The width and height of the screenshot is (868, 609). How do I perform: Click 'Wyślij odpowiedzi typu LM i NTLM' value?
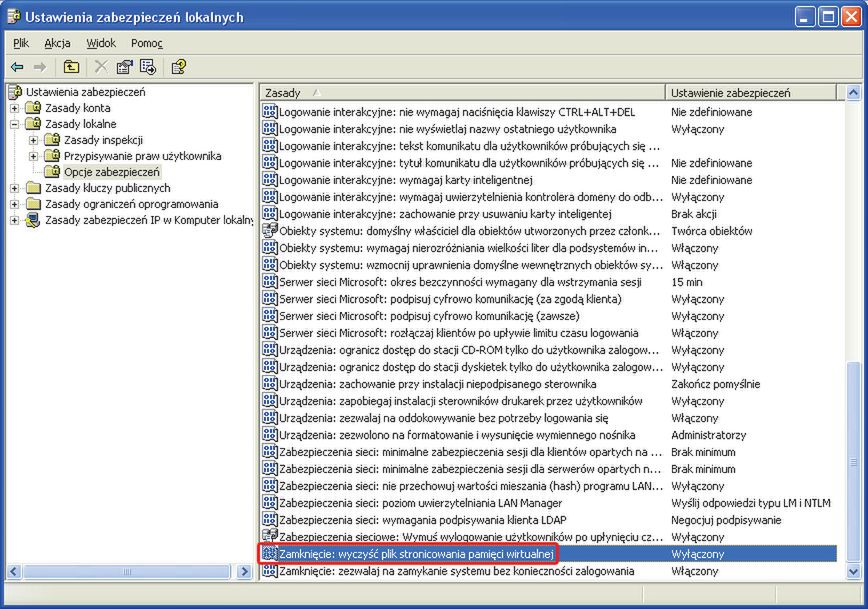(751, 503)
